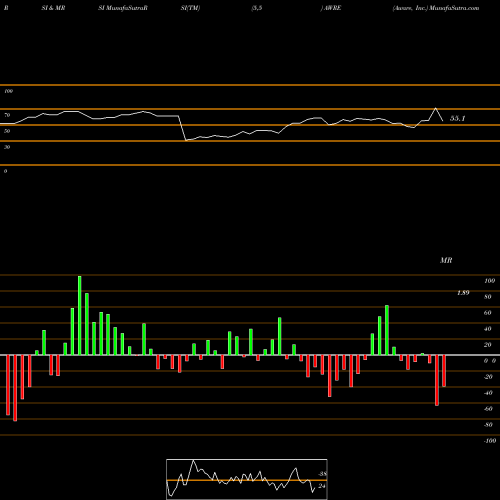This screenshot has width=500, height=500.
Task: Click the tallest green MR bar
Action: click(x=80, y=315)
